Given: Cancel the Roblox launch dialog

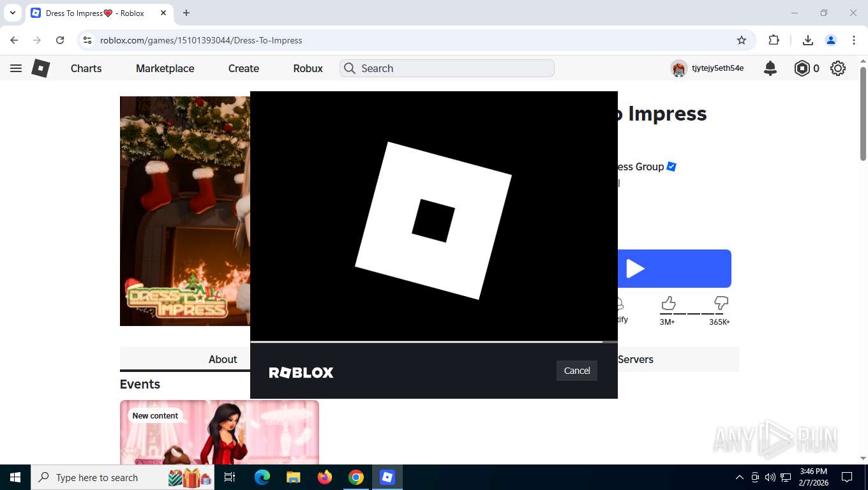Looking at the screenshot, I should 577,371.
